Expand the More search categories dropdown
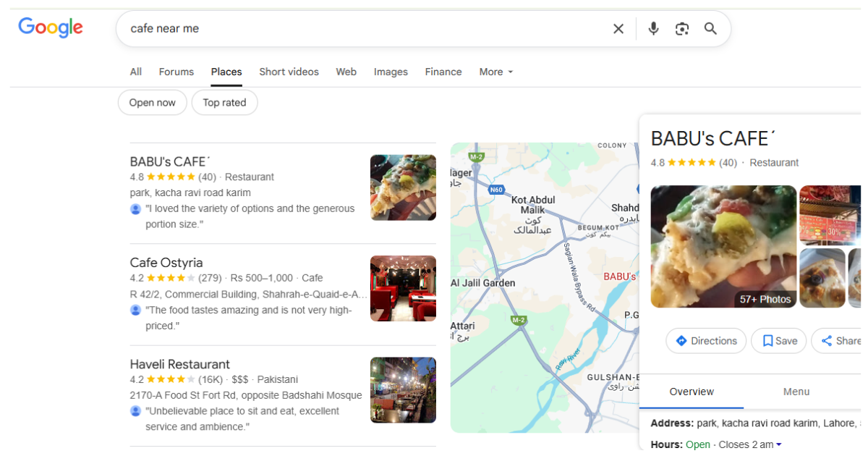868x456 pixels. coord(496,72)
